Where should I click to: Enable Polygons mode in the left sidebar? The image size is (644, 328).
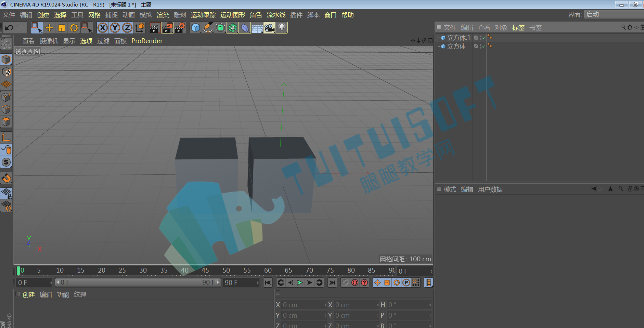tap(6, 122)
